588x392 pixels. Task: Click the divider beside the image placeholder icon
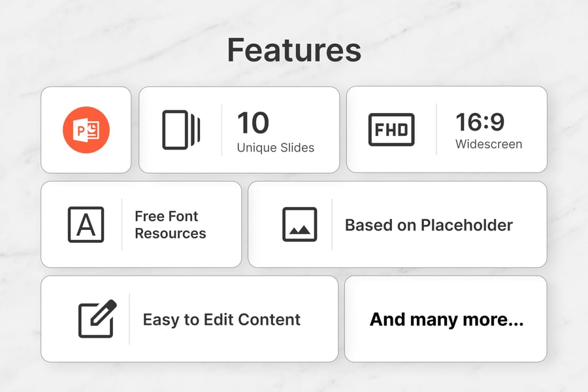coord(331,225)
